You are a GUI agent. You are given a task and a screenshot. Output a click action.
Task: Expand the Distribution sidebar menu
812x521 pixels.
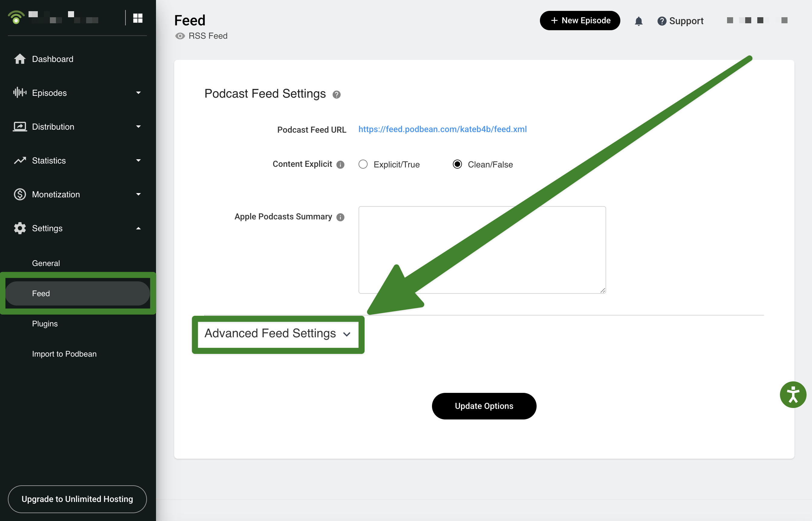[77, 127]
